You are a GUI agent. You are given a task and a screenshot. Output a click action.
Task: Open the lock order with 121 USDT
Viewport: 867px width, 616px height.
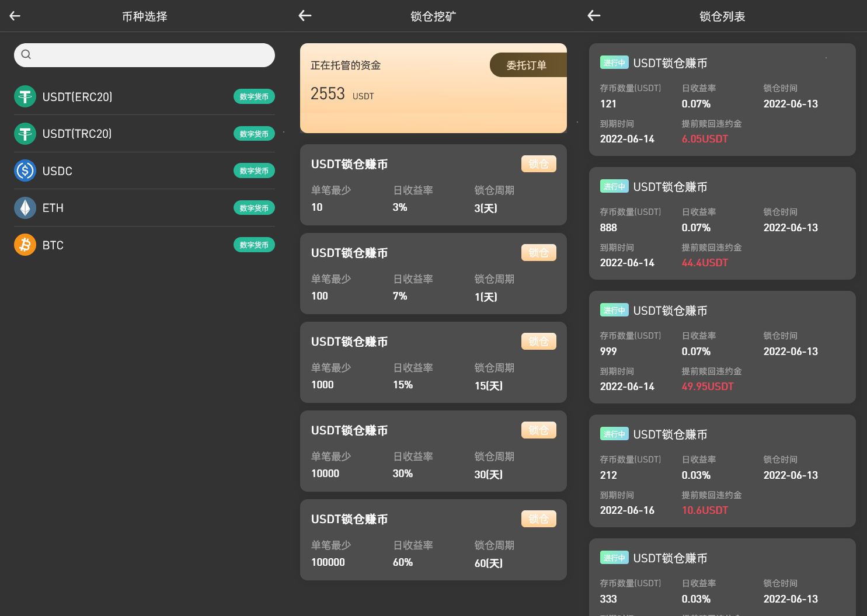coord(722,99)
